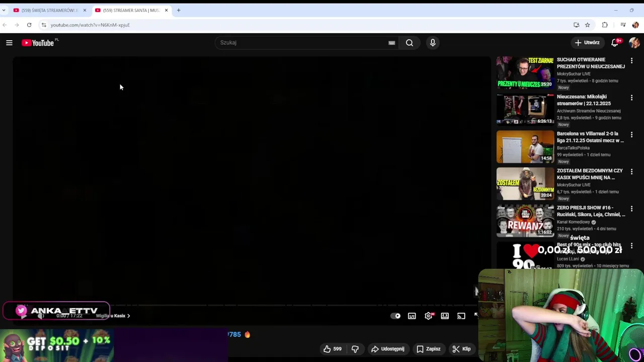This screenshot has height=362, width=644.
Task: Go back using the browser back arrow
Action: click(5, 25)
